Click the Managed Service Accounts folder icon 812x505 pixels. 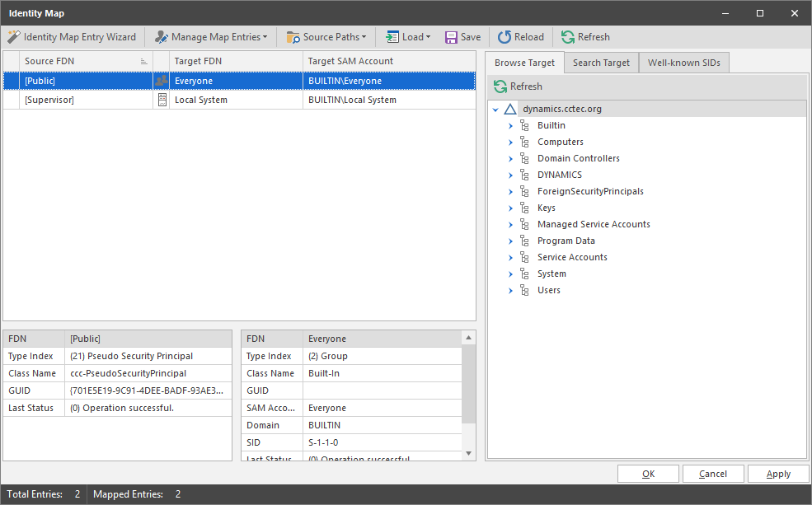pos(524,224)
